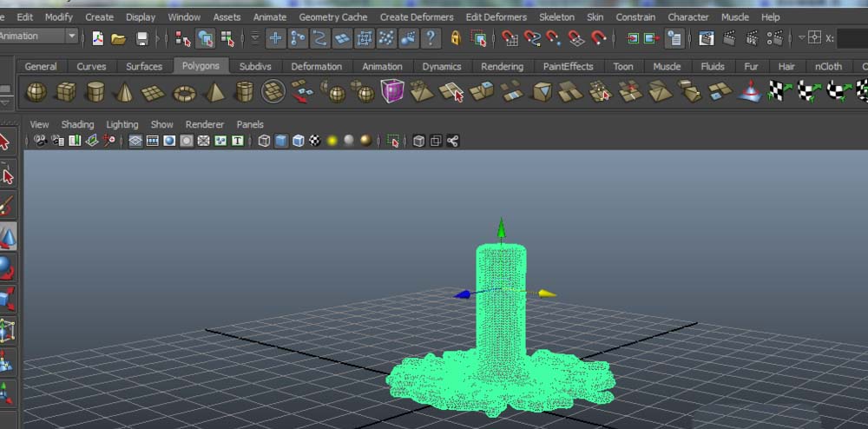Open the Modify menu
The image size is (868, 429).
(59, 17)
